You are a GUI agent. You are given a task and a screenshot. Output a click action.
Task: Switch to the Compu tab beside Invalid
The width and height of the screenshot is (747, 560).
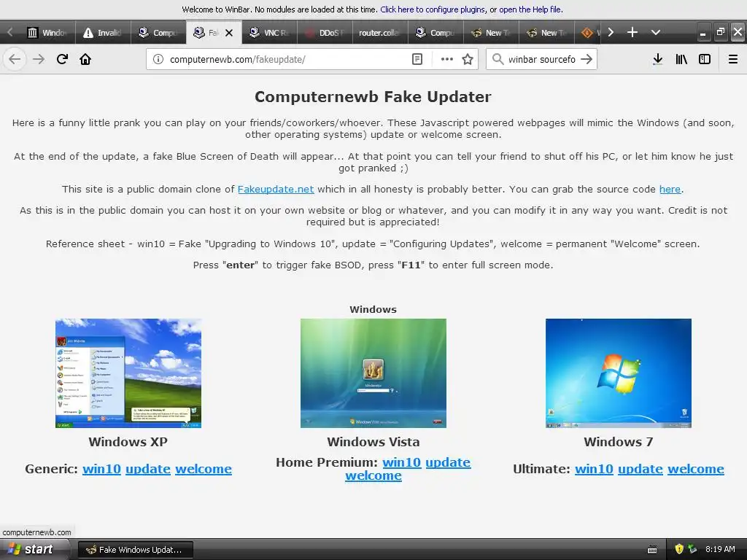pyautogui.click(x=158, y=33)
